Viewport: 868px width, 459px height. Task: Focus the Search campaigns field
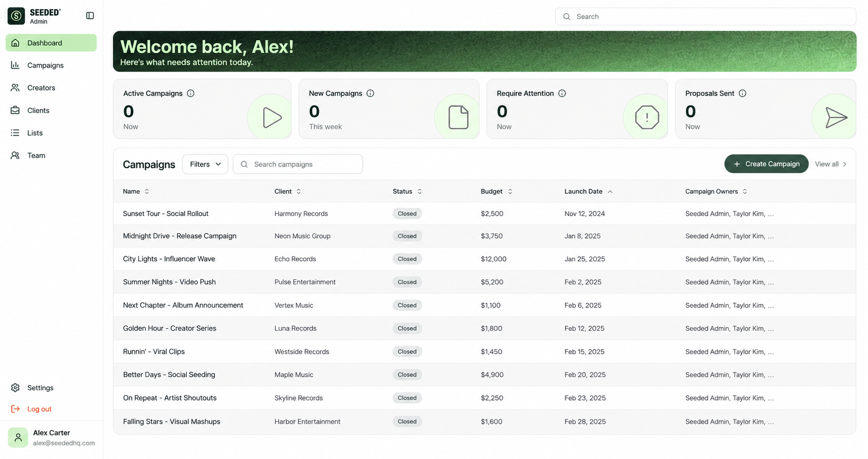click(x=298, y=164)
